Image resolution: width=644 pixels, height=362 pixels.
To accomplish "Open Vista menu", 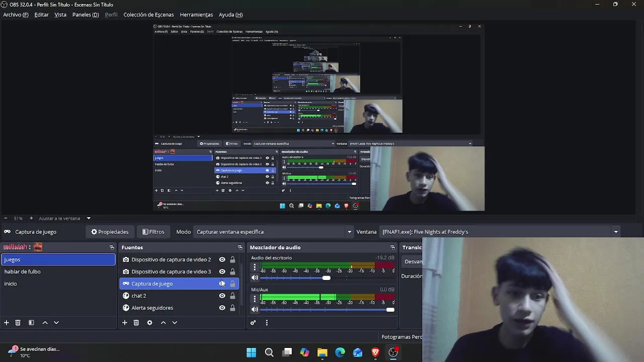I will coord(60,15).
